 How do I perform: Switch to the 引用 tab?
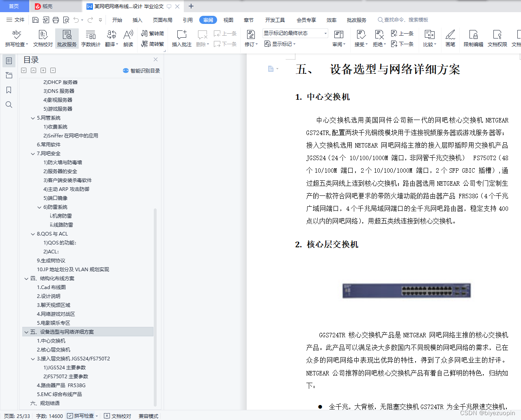[188, 20]
